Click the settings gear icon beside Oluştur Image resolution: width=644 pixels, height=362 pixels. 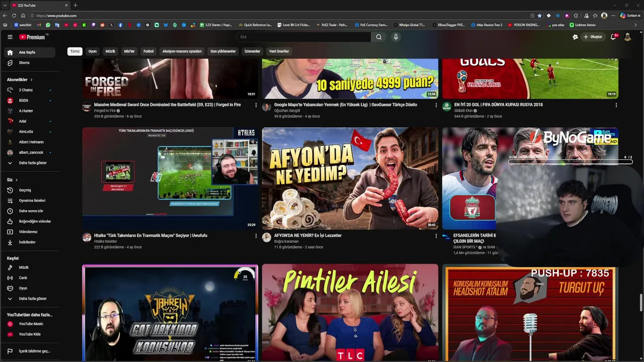point(576,37)
